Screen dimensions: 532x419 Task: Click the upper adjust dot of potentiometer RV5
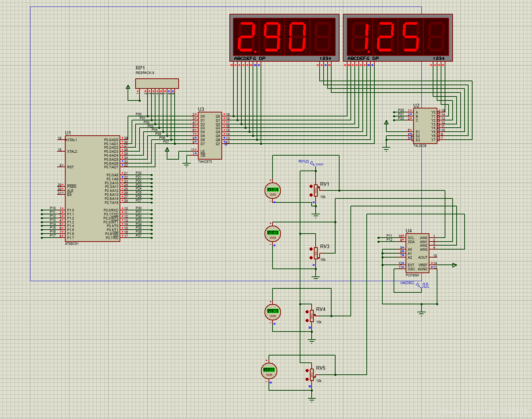pyautogui.click(x=307, y=370)
